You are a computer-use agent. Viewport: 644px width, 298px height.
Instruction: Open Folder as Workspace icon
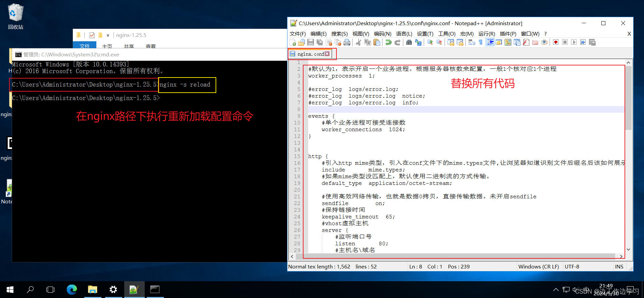[x=535, y=42]
